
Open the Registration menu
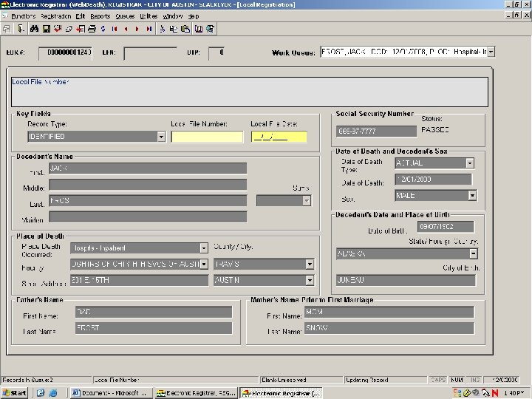[x=56, y=16]
